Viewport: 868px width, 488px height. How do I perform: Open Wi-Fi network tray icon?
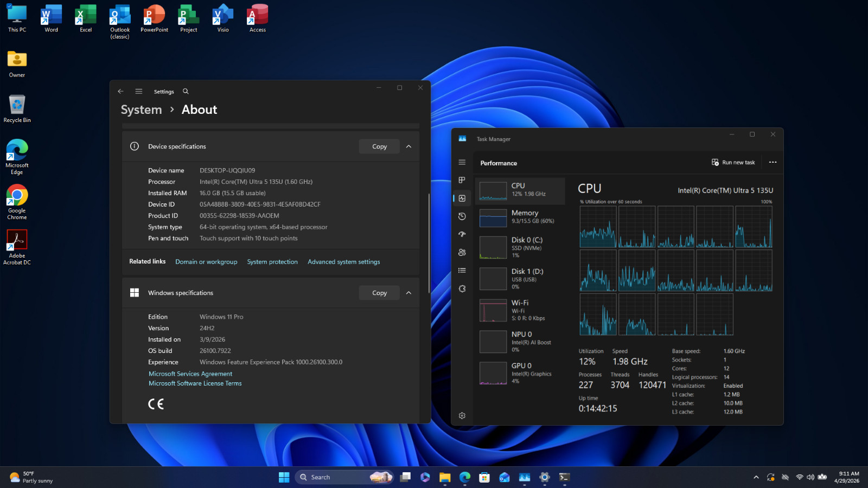tap(799, 477)
